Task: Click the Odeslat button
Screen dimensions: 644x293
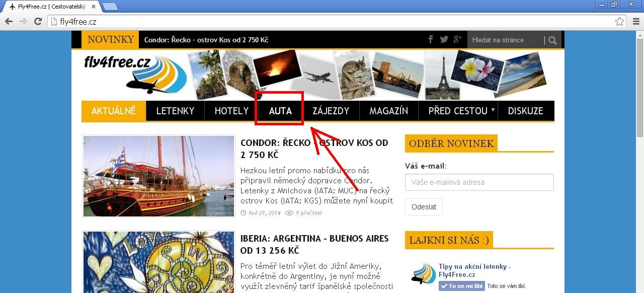Action: point(424,207)
